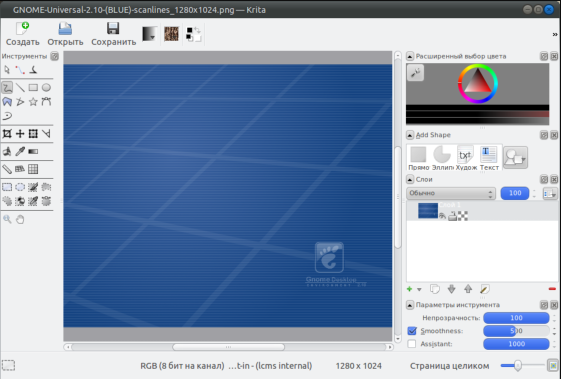Click the Сохранить button

click(113, 34)
